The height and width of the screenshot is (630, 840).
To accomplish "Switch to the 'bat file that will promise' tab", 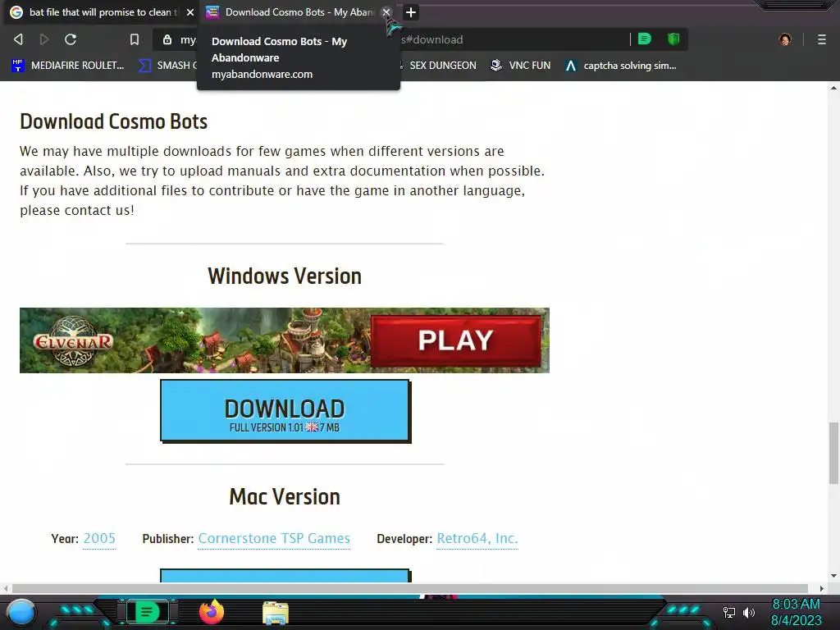I will pyautogui.click(x=102, y=11).
